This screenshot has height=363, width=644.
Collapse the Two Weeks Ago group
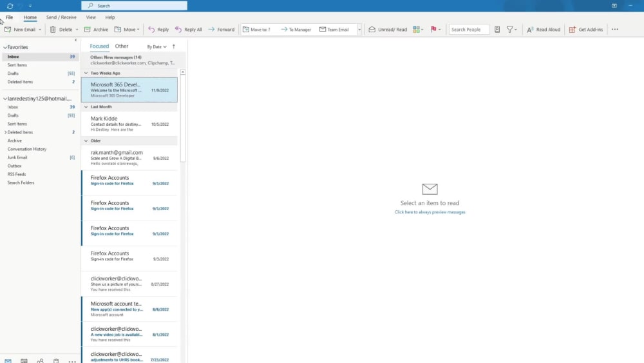[86, 73]
